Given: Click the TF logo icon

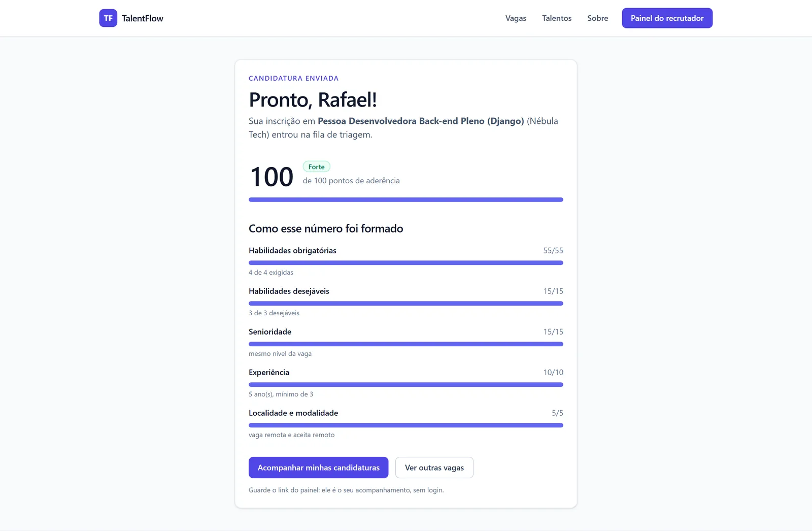Looking at the screenshot, I should point(108,18).
